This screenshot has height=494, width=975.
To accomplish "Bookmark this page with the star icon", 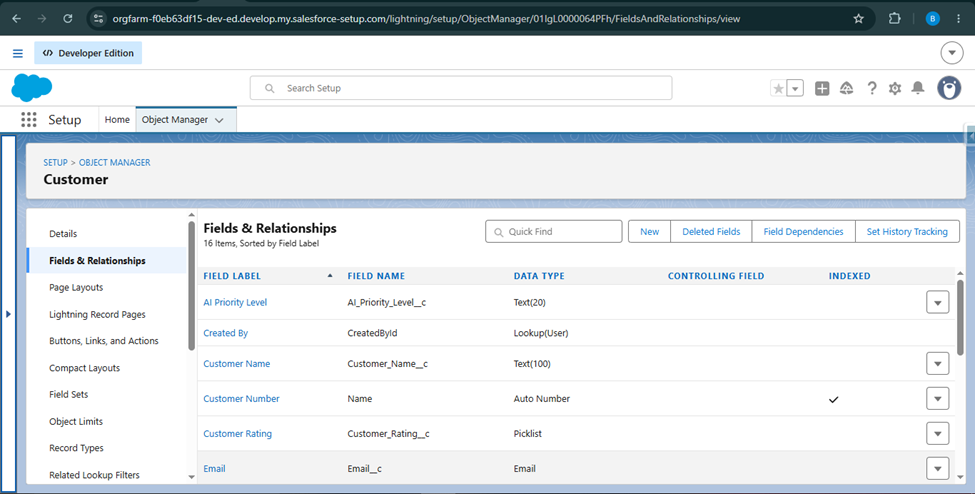I will [859, 19].
